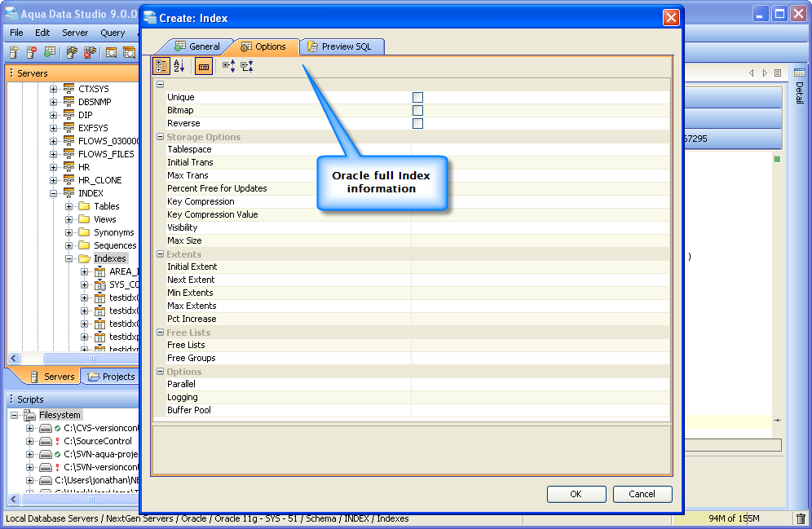Image resolution: width=812 pixels, height=529 pixels.
Task: Click the AREA_ index icon in the tree
Action: [x=100, y=271]
